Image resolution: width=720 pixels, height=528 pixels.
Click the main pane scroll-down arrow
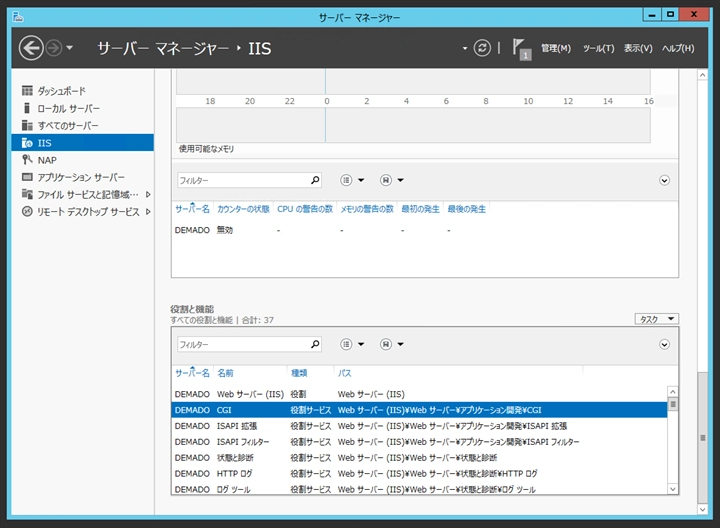click(702, 509)
